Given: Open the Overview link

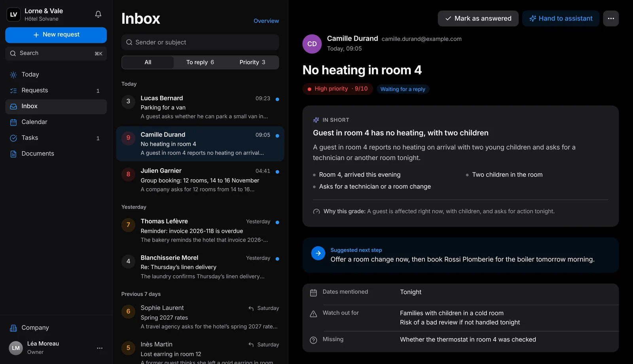Looking at the screenshot, I should (x=266, y=21).
